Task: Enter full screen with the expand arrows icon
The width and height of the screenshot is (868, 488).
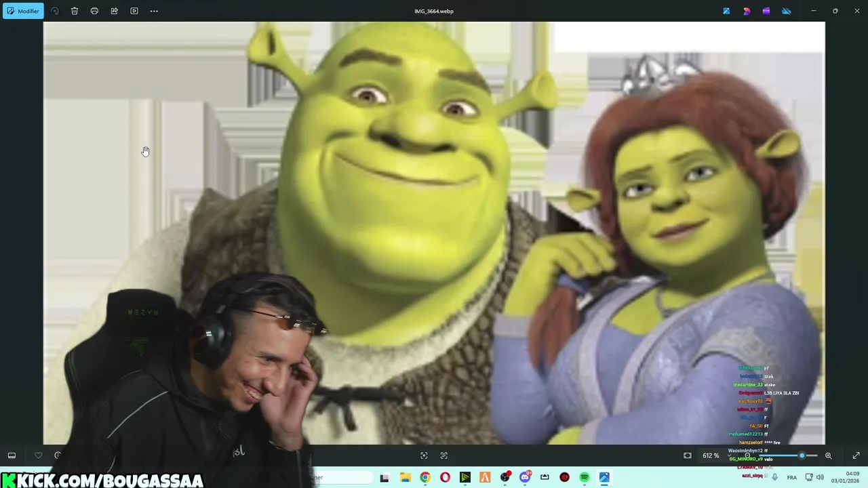Action: tap(856, 455)
